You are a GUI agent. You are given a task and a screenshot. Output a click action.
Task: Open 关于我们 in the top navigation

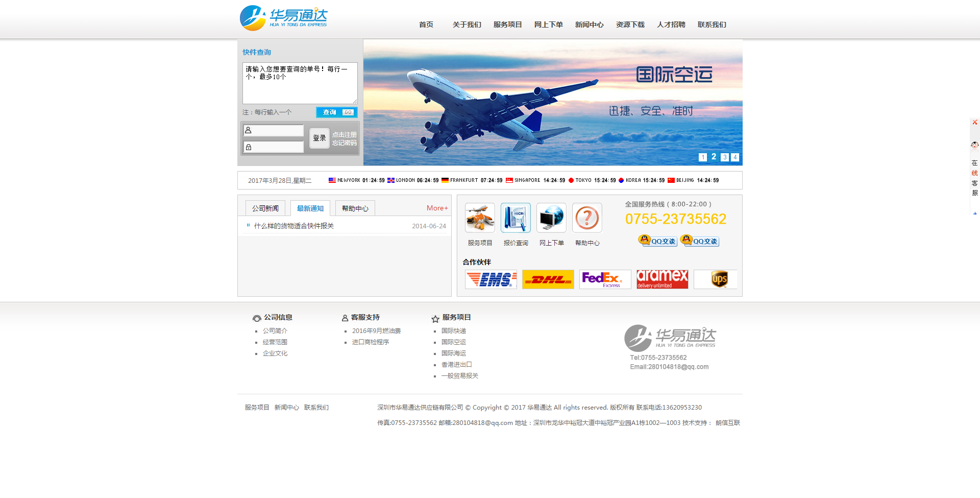467,25
